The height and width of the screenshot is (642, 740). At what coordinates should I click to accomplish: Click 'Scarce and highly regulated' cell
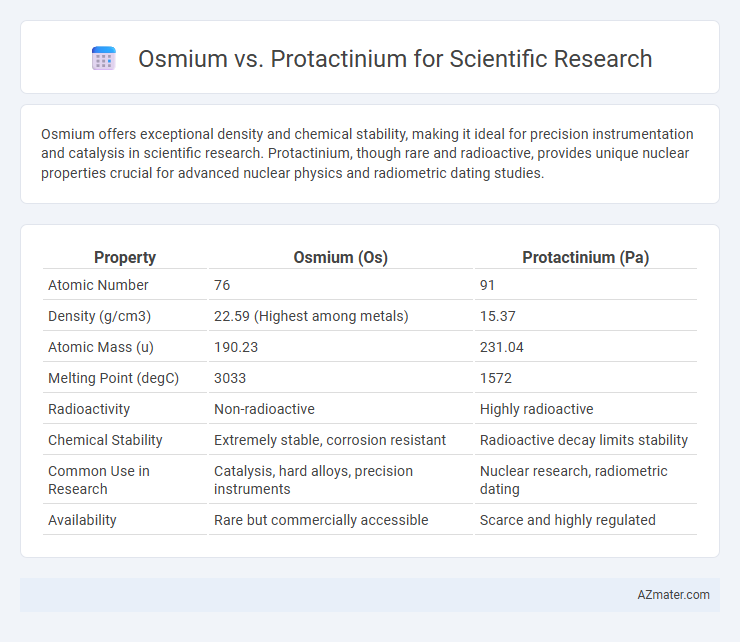pos(568,520)
